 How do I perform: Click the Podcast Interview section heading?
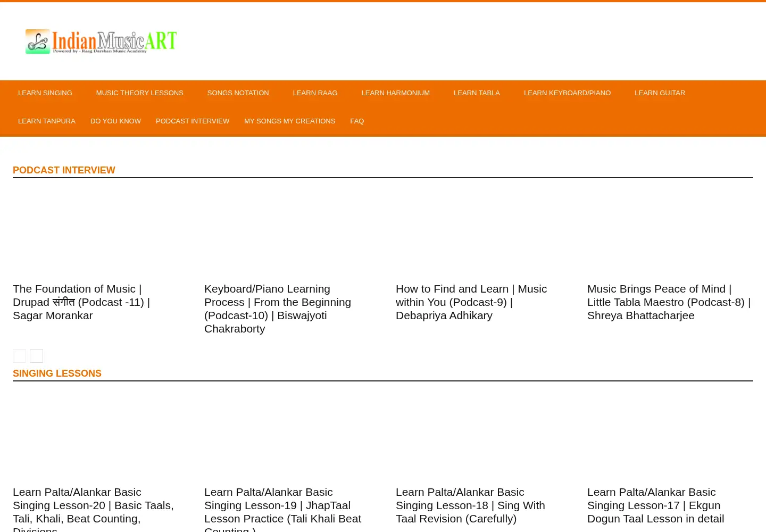[x=64, y=170]
